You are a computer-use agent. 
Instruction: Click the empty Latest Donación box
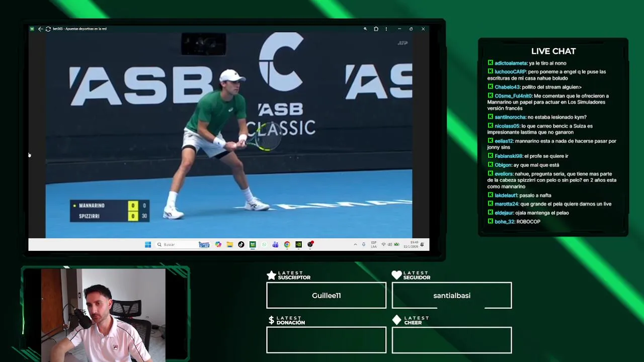coord(326,340)
